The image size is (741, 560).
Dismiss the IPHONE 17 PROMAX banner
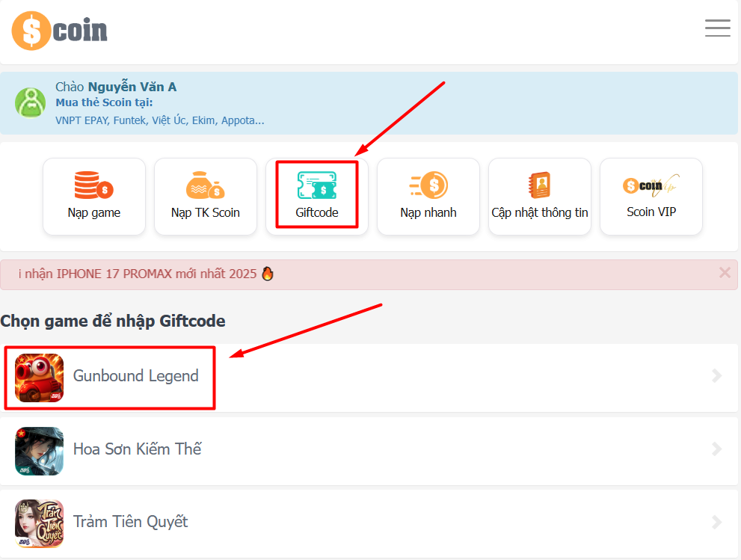(x=724, y=273)
